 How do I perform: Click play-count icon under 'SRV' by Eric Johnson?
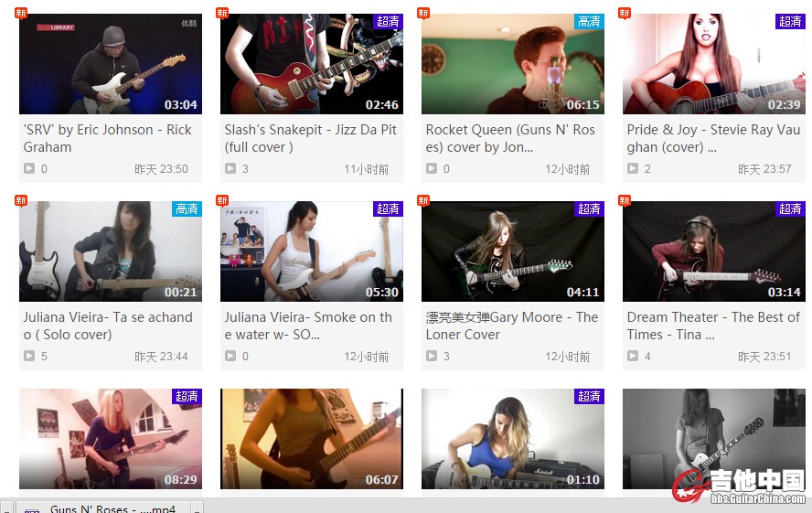(x=29, y=168)
